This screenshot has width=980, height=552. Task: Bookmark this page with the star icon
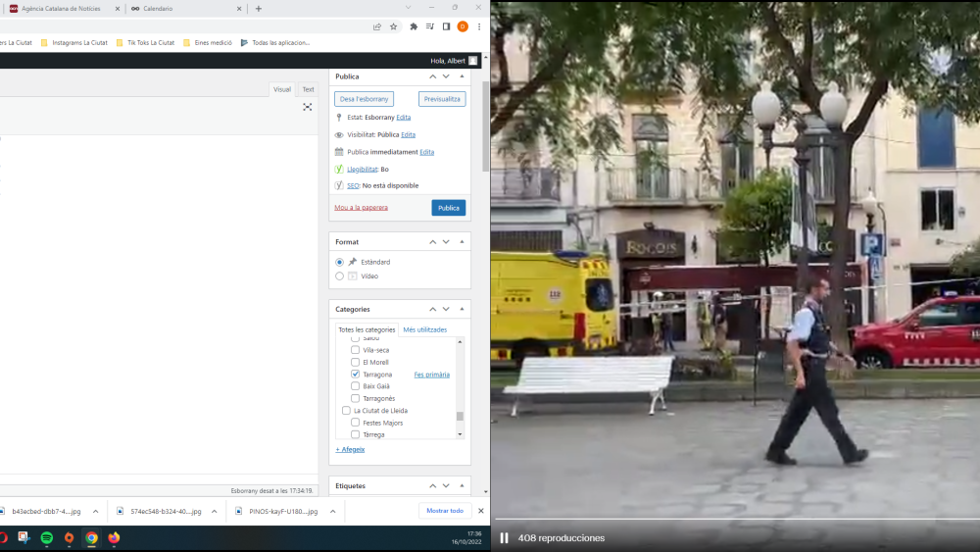click(x=393, y=26)
